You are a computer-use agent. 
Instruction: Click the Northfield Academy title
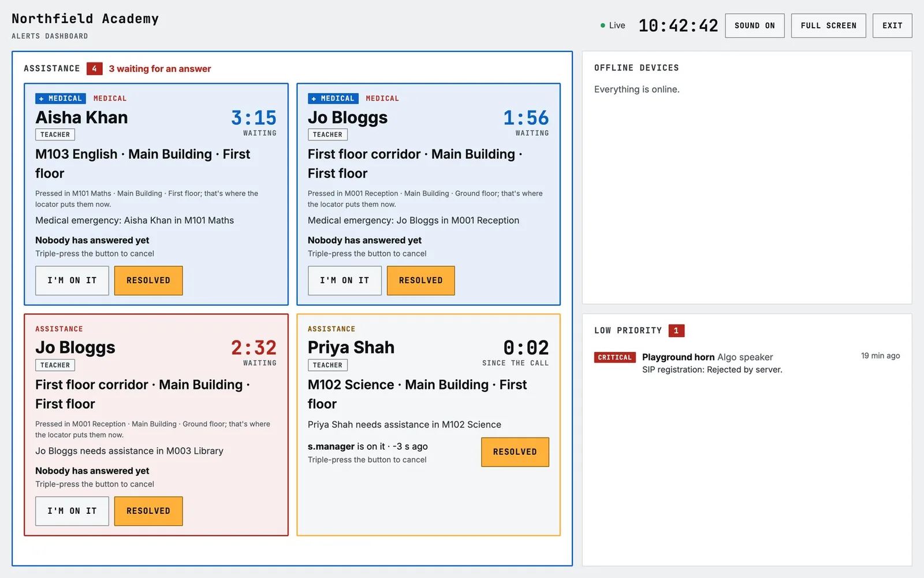[85, 18]
